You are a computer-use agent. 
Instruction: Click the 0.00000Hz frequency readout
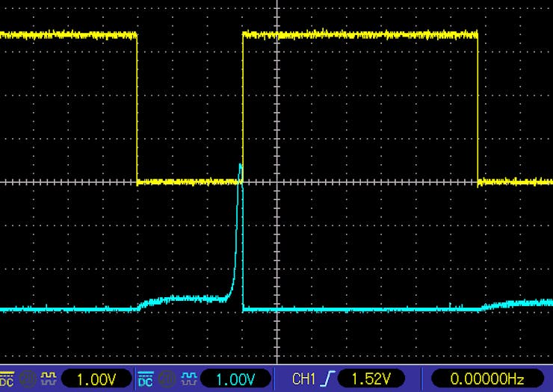pyautogui.click(x=487, y=379)
